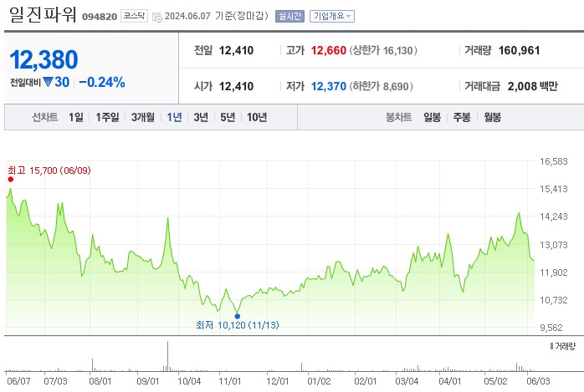Select the 1년 line chart period
This screenshot has height=392, width=584.
click(x=174, y=117)
